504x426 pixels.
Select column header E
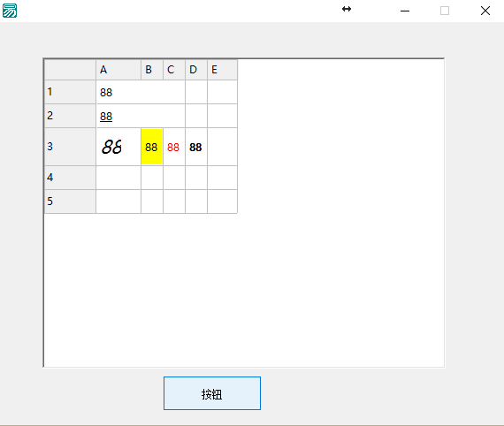pos(222,70)
